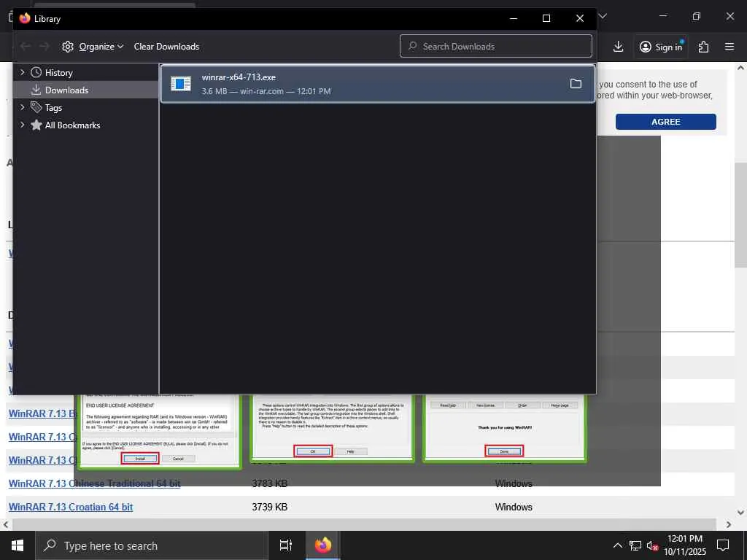Click the winrar-x64-713.exe file icon

181,84
